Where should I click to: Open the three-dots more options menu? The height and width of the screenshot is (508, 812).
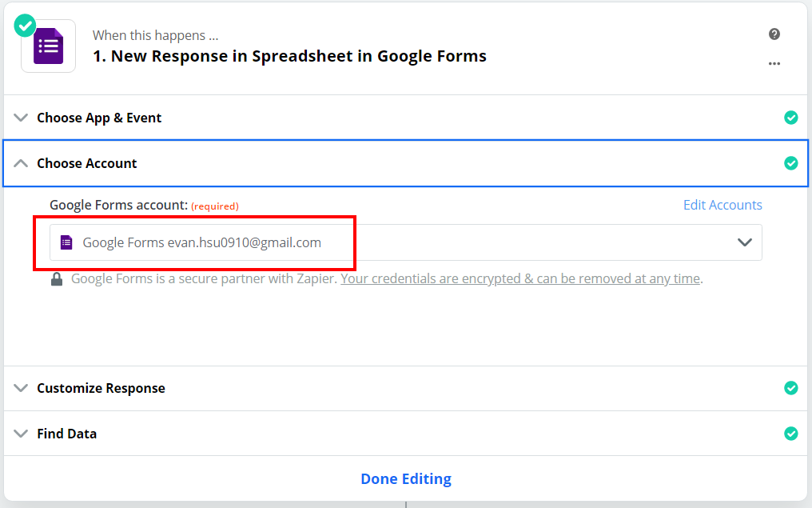click(x=774, y=63)
